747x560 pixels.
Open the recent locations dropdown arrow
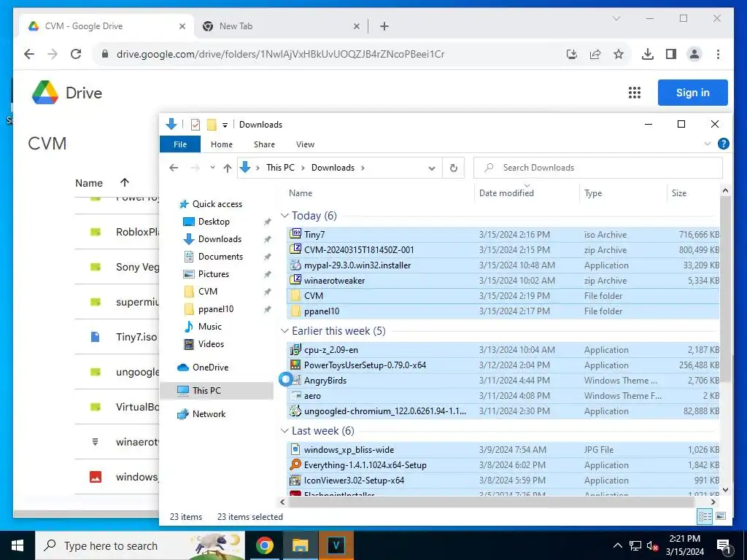point(212,168)
